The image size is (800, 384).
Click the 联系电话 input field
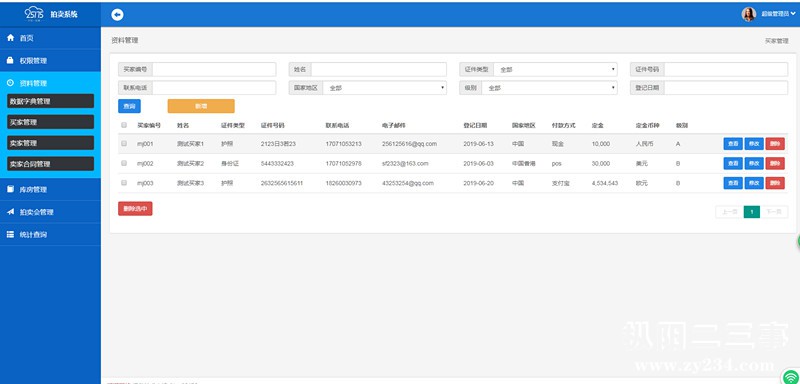click(x=214, y=88)
